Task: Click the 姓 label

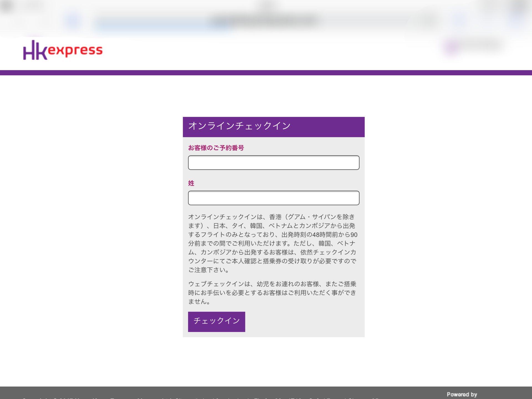Action: [x=191, y=183]
